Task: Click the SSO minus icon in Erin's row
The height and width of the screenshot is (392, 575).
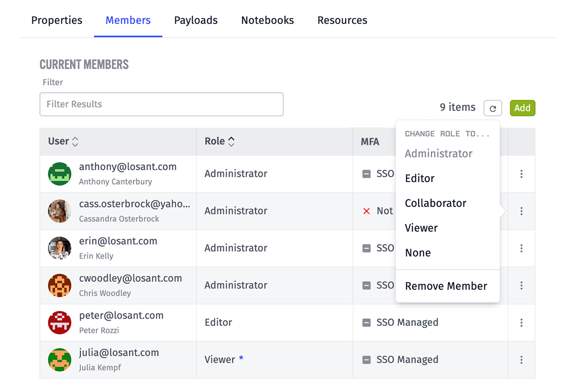Action: (x=367, y=248)
